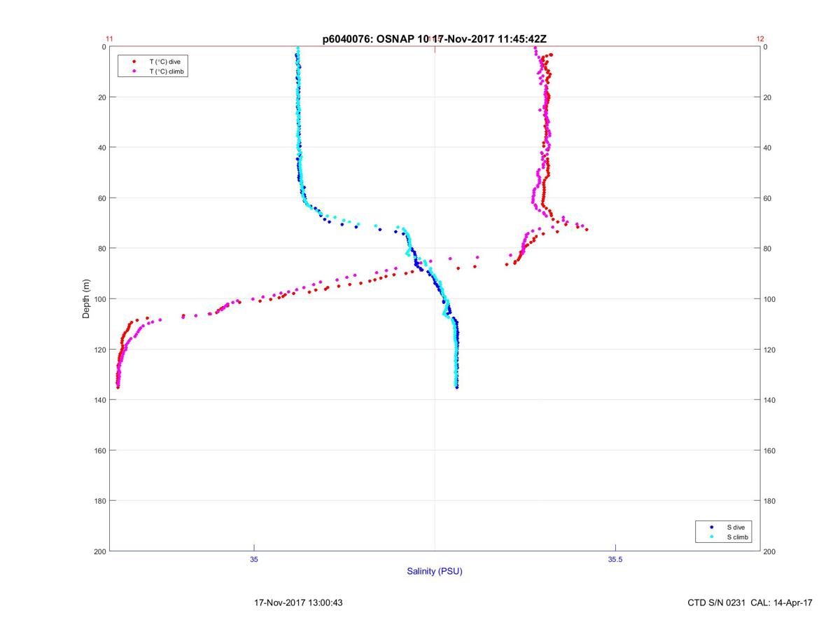The image size is (840, 620).
Task: Click left depth axis tick label 120
Action: 100,350
